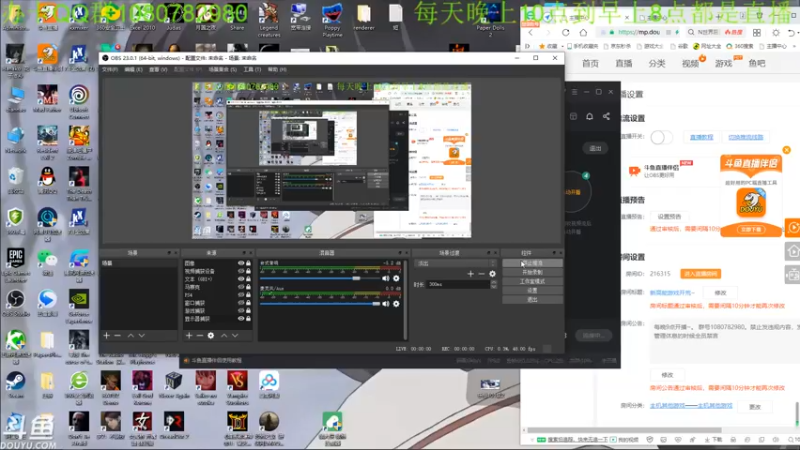The width and height of the screenshot is (800, 450).
Task: Open the browser extensions grid icon
Action: click(757, 32)
